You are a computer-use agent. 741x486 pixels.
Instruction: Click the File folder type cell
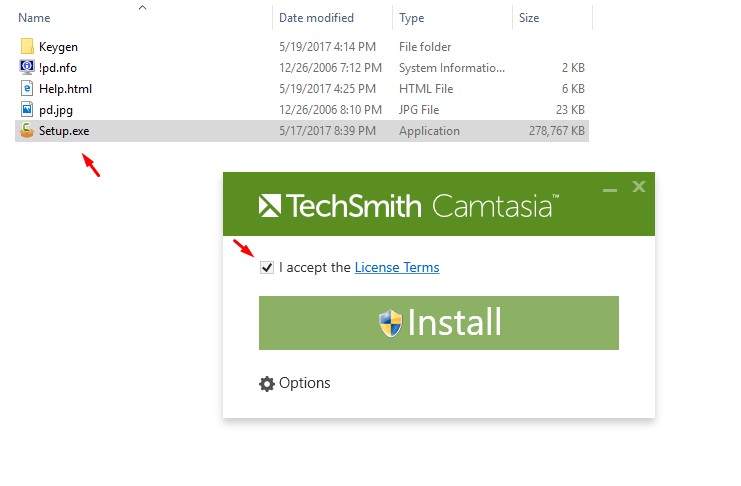pos(425,47)
